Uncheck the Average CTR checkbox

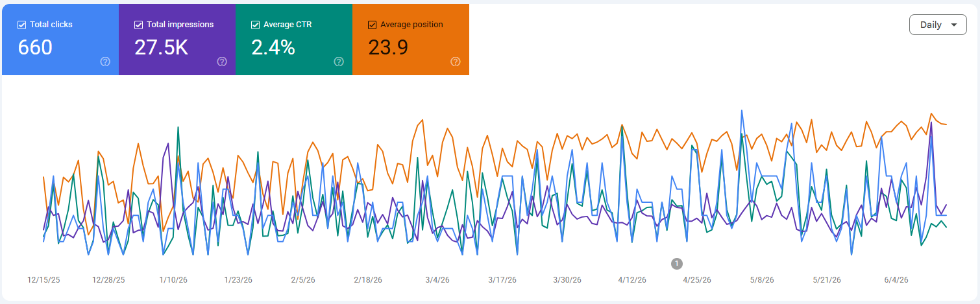coord(255,25)
